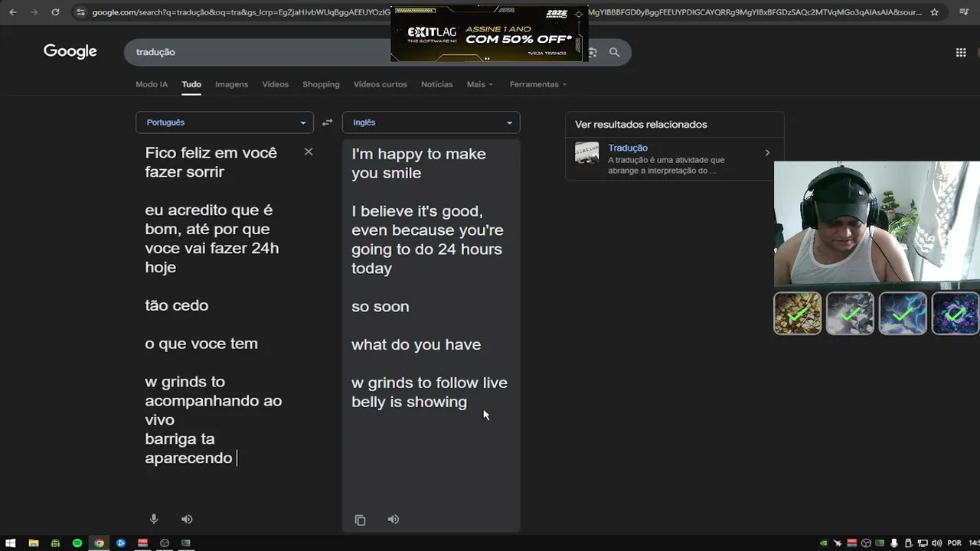Expand the Tradução related result chevron

coord(767,153)
